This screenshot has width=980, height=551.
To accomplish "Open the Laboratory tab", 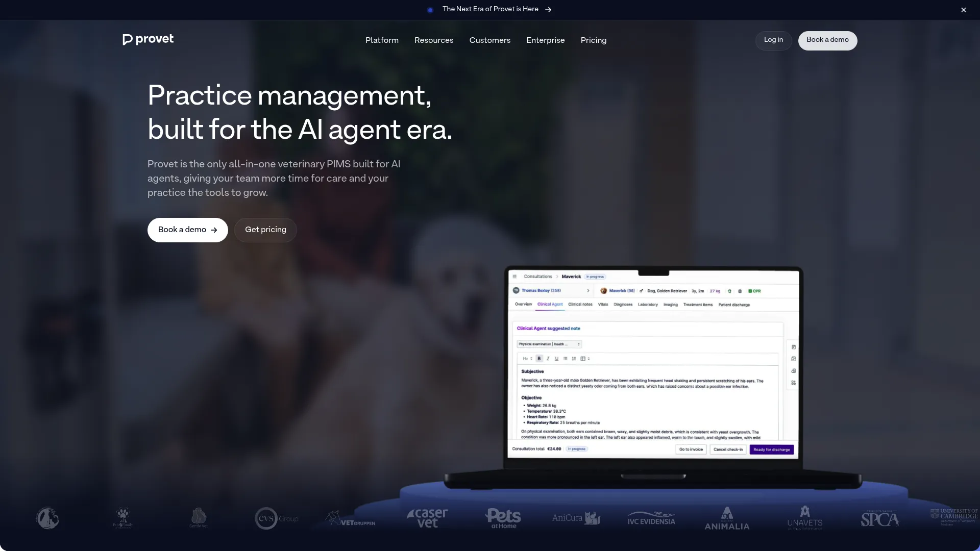I will [x=648, y=305].
